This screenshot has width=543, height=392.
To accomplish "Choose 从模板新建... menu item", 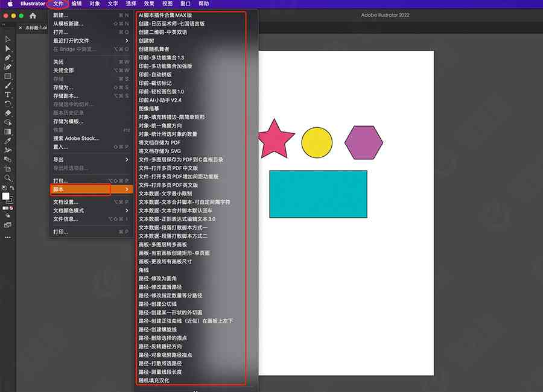I will (x=91, y=24).
